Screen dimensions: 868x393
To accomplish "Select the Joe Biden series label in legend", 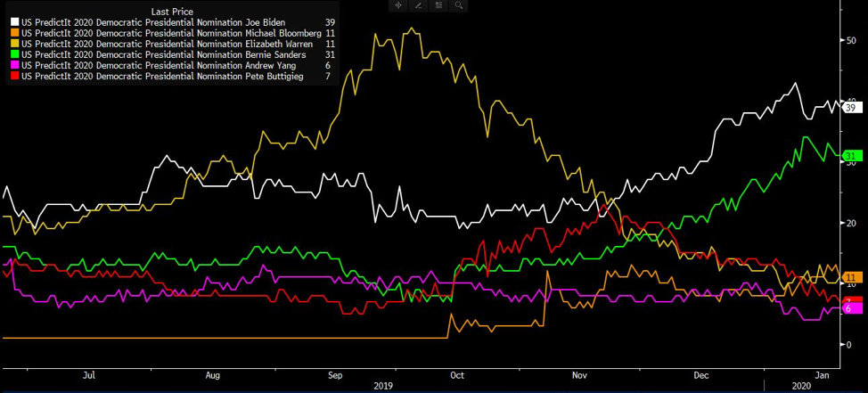I will (153, 22).
